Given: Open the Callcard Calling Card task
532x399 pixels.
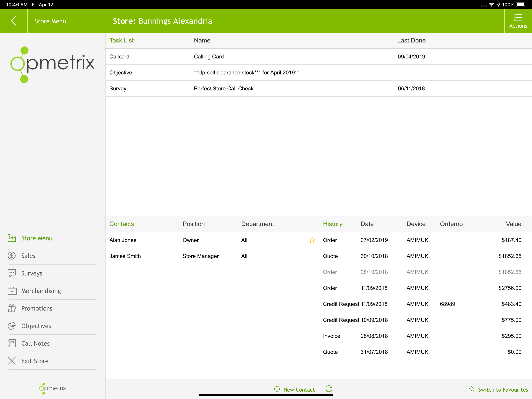Looking at the screenshot, I should pyautogui.click(x=318, y=56).
